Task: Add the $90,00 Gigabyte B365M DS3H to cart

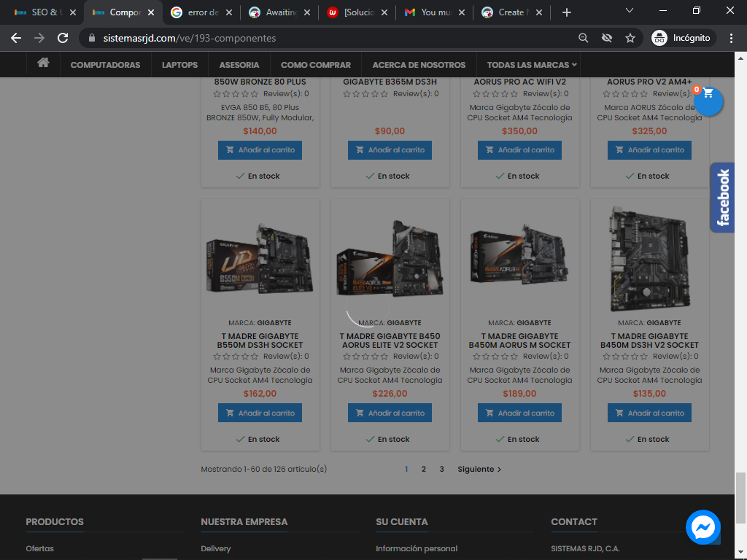Action: point(390,150)
